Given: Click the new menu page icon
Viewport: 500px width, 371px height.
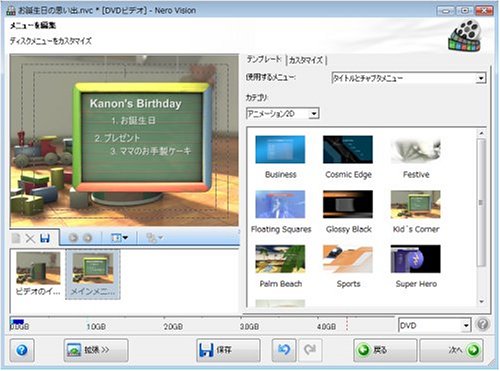Looking at the screenshot, I should 16,238.
